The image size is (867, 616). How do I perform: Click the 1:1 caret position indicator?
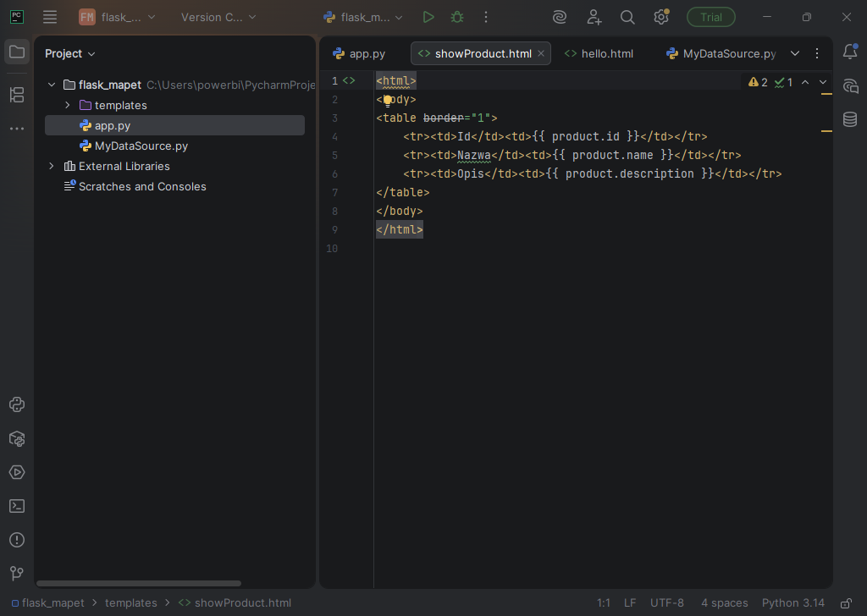[x=603, y=602]
